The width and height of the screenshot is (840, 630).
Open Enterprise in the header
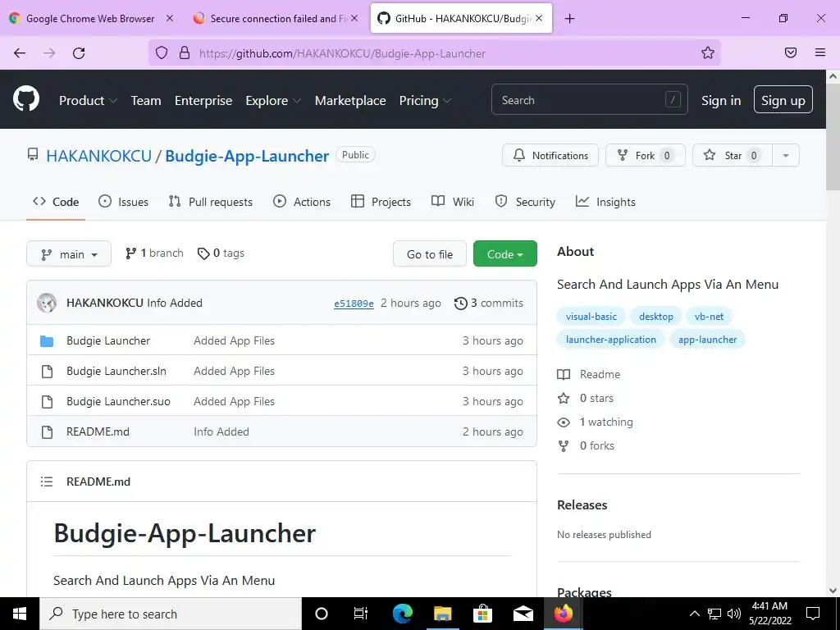coord(203,101)
